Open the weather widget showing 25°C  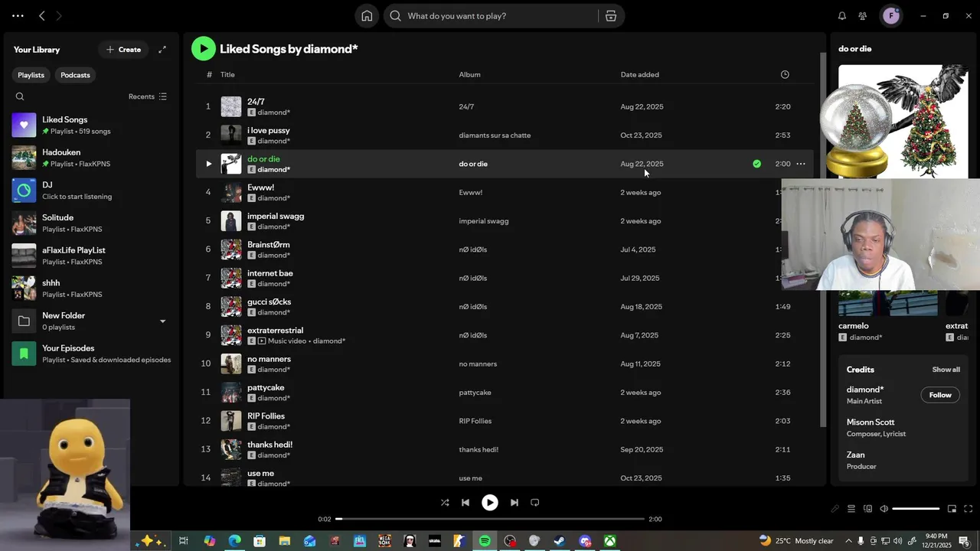pyautogui.click(x=796, y=541)
